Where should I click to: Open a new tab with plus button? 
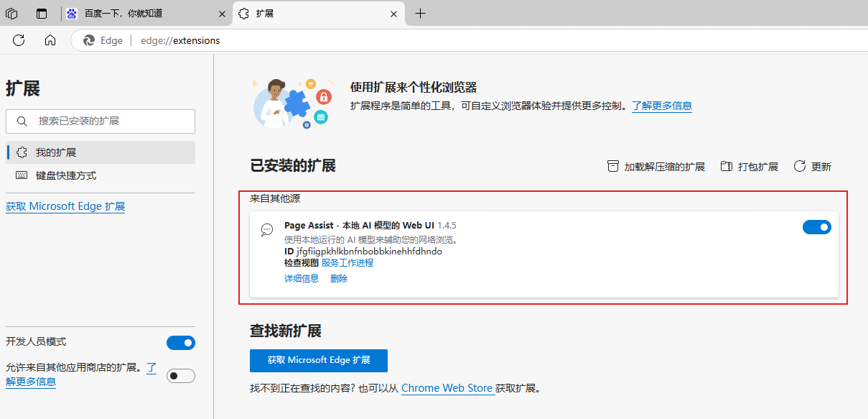coord(421,14)
